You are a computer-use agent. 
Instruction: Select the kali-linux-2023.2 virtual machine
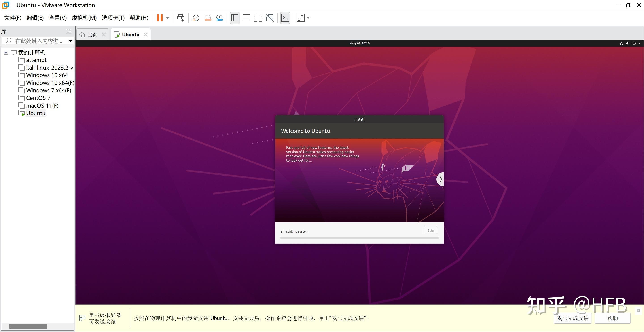click(49, 68)
